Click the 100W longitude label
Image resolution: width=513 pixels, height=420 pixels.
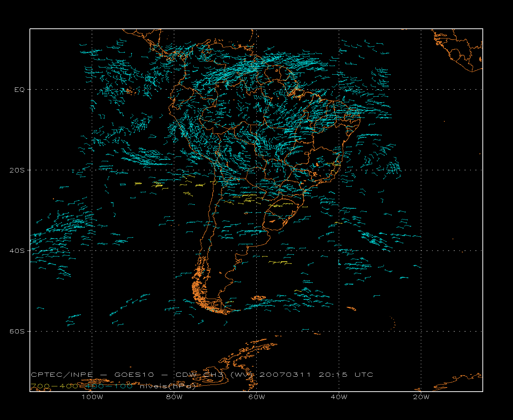(x=92, y=397)
